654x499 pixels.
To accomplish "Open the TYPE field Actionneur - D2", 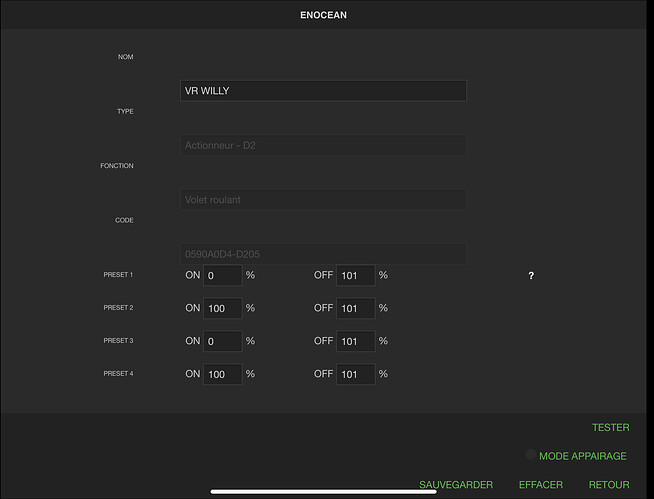I will [x=323, y=145].
